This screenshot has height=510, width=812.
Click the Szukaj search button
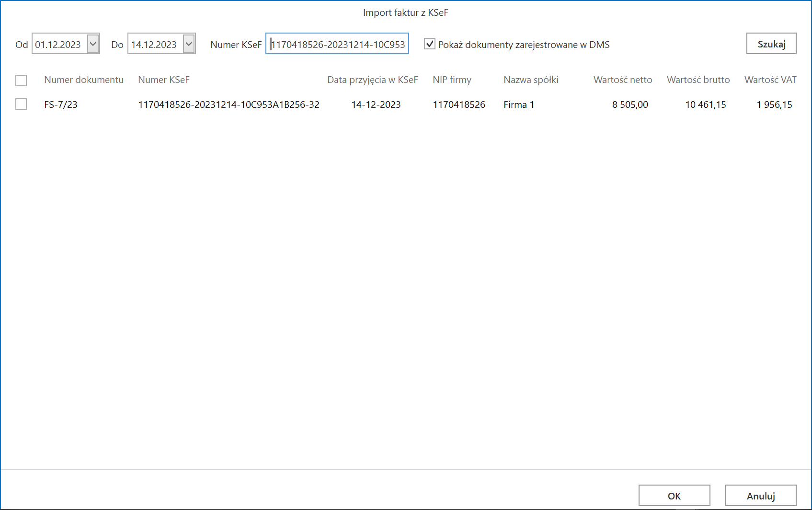click(771, 44)
